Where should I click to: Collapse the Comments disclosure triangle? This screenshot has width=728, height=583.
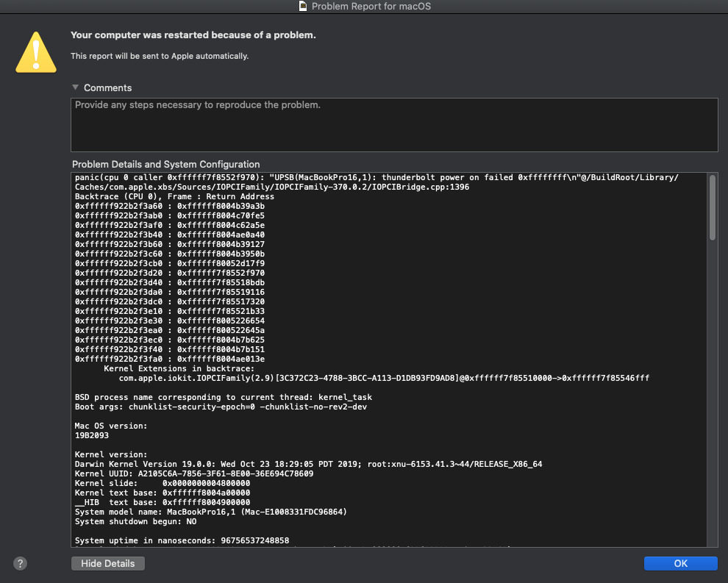click(x=76, y=87)
